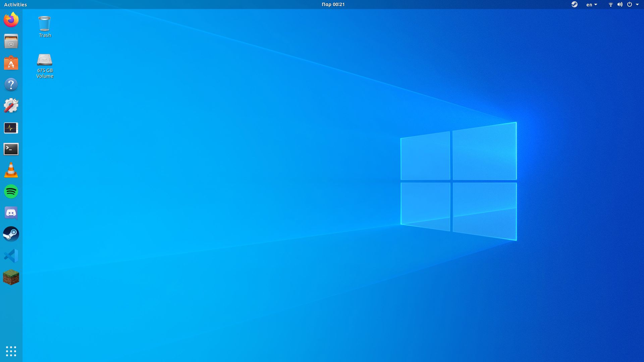Image resolution: width=644 pixels, height=362 pixels.
Task: Launch System Monitor from dock
Action: coord(11,128)
